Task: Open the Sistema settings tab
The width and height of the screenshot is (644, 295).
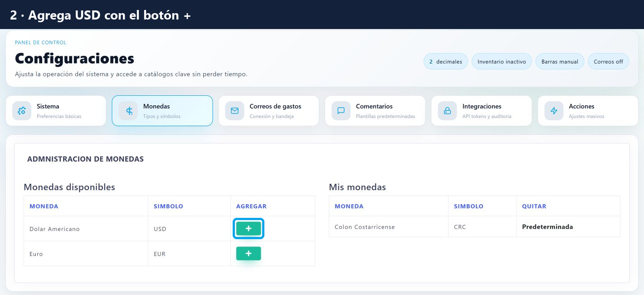Action: click(x=56, y=111)
